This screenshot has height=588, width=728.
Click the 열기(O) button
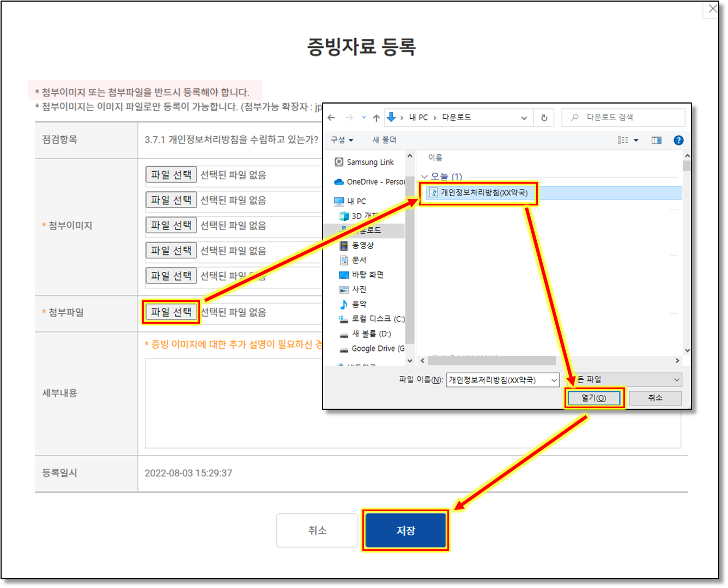(593, 398)
